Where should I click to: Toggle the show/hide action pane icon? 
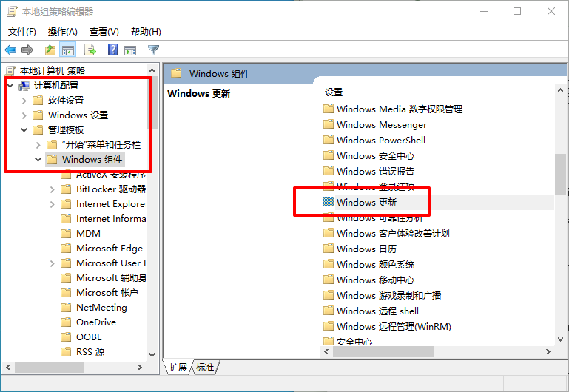[130, 50]
